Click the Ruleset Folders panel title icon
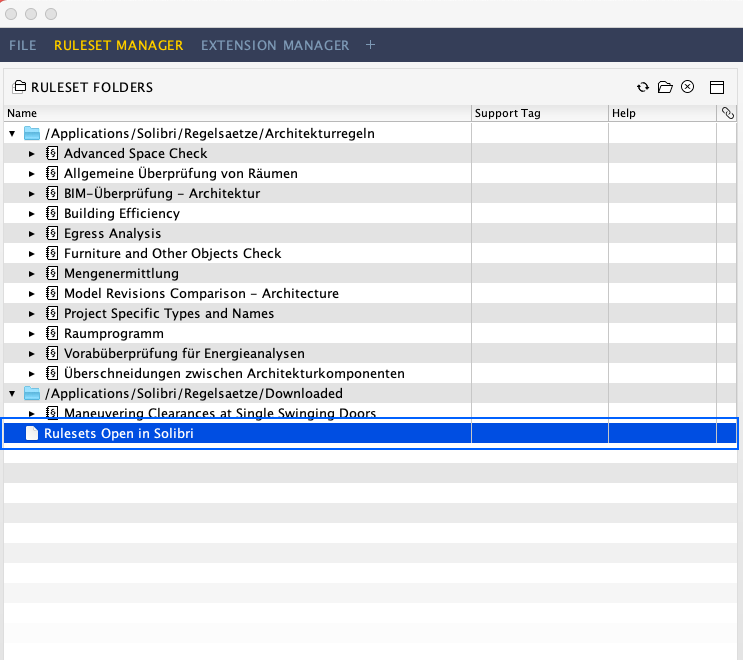Viewport: 743px width, 660px height. 19,87
